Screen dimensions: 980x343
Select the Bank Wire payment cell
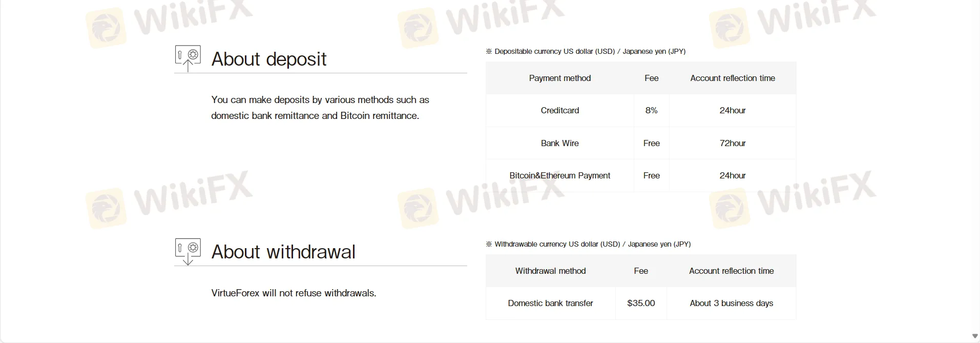[559, 143]
